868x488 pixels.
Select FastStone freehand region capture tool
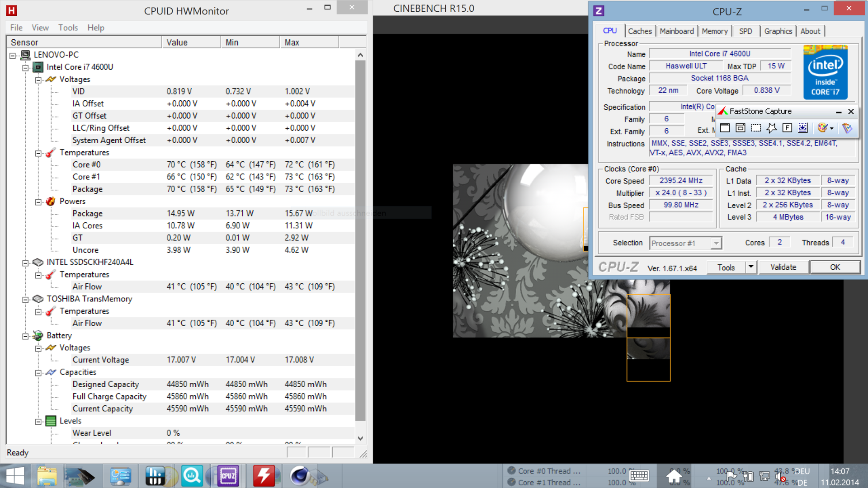coord(772,128)
